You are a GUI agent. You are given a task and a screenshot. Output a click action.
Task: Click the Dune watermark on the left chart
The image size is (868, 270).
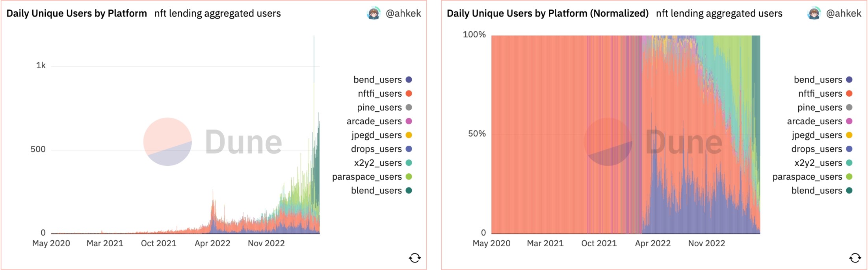tap(213, 142)
